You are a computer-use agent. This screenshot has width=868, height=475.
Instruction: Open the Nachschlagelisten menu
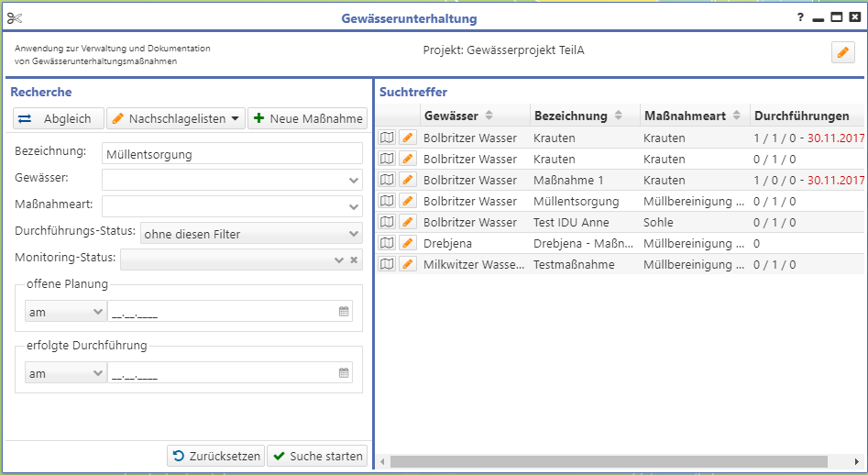pyautogui.click(x=175, y=118)
